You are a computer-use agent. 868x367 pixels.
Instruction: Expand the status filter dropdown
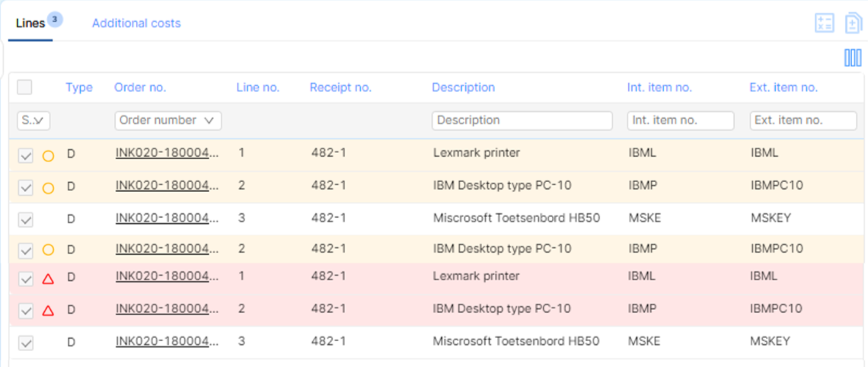[34, 120]
